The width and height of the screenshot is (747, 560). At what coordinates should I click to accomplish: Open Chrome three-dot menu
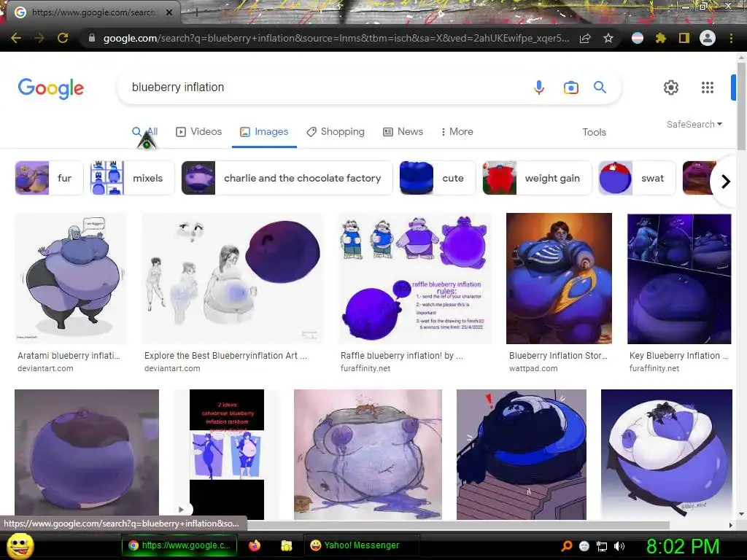pos(731,38)
